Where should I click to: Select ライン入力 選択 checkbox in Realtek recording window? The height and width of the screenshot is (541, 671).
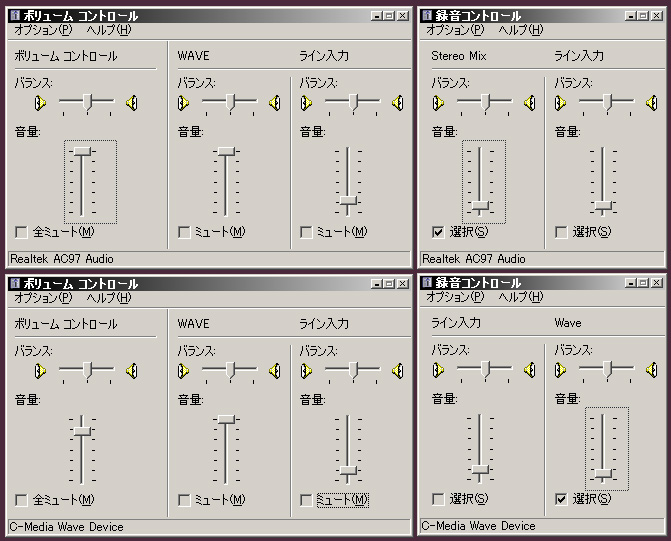[561, 232]
